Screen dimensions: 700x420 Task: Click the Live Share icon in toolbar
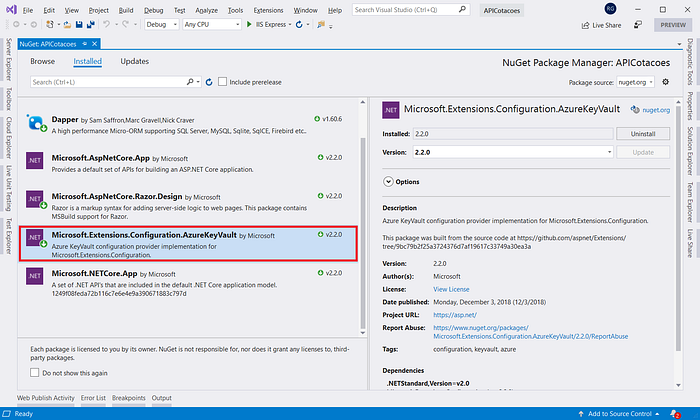pyautogui.click(x=585, y=25)
